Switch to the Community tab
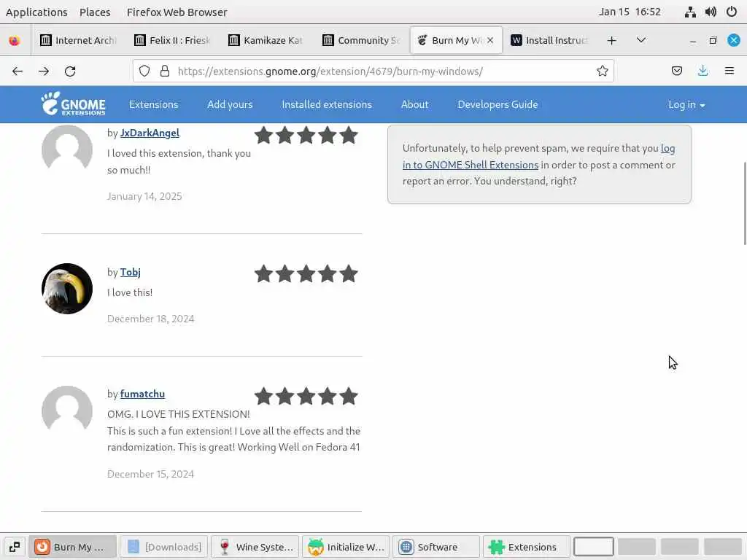747x560 pixels. pos(361,41)
